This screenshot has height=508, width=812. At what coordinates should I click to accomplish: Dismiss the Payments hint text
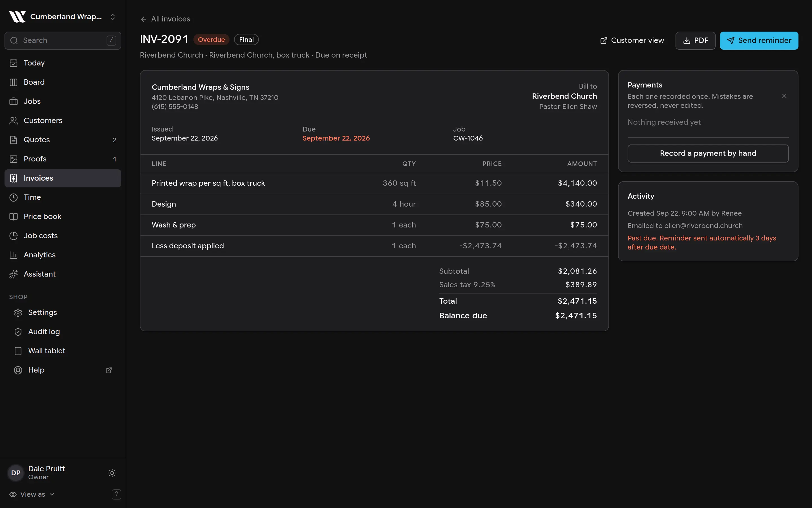784,96
